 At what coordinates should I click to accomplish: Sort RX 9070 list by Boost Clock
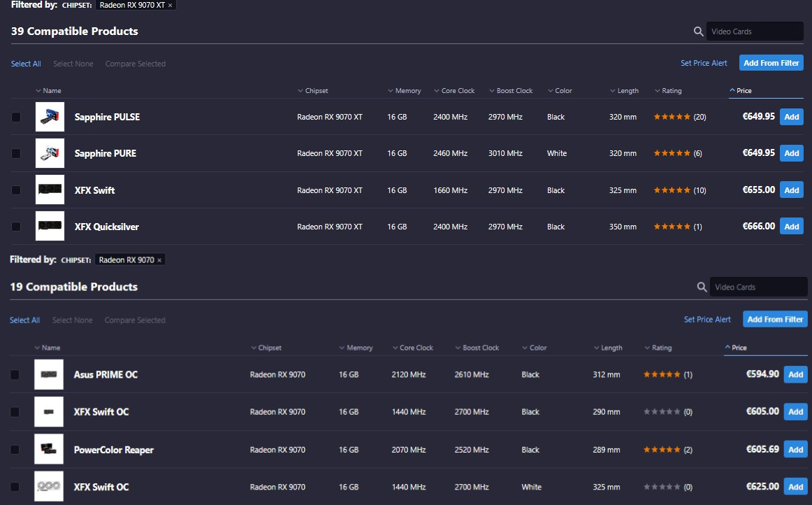[x=477, y=348]
